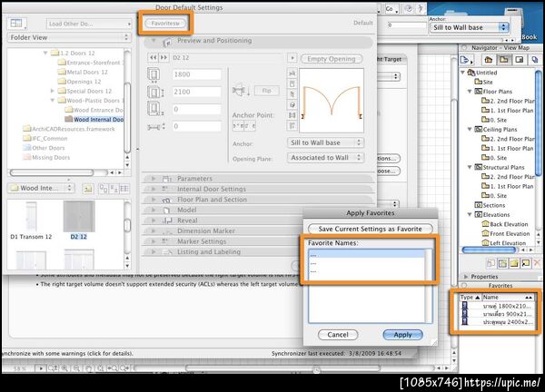Open Navigator Project Chooser icon
This screenshot has height=392, width=545.
point(466,60)
